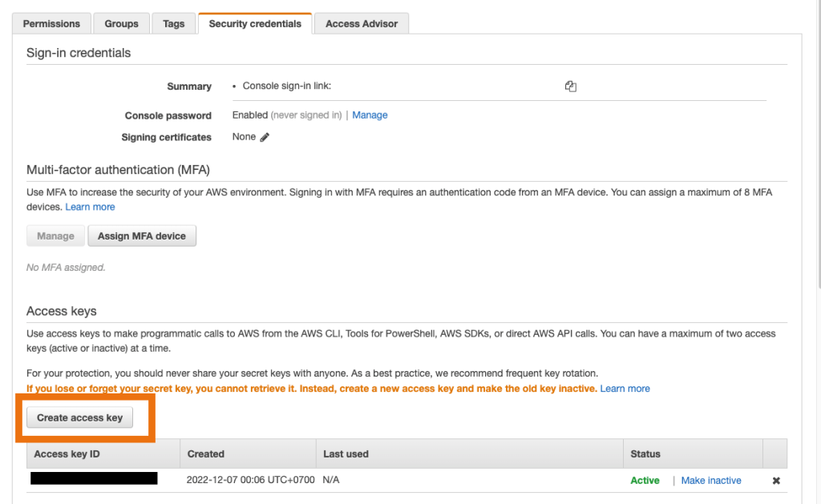Select the Tags tab
This screenshot has height=504, width=821.
click(x=173, y=24)
